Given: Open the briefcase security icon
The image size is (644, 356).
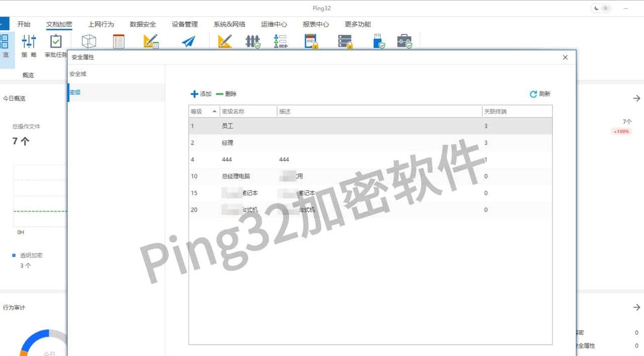Looking at the screenshot, I should click(x=405, y=41).
